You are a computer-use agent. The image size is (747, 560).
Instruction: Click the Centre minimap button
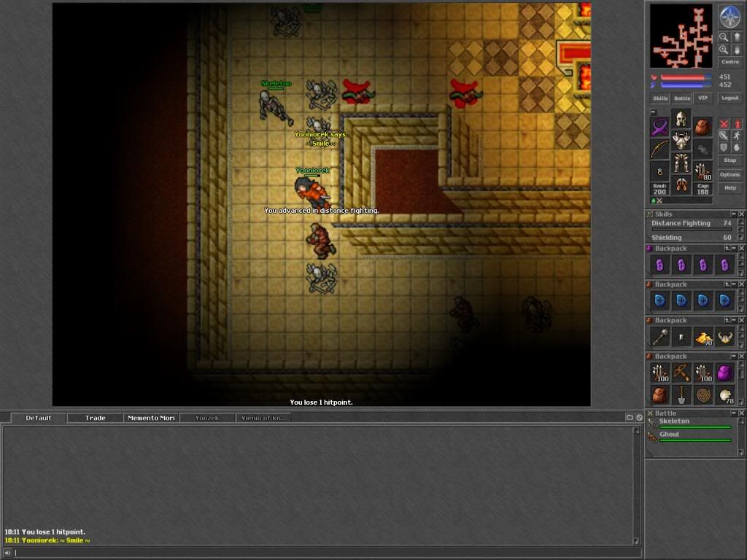point(729,62)
